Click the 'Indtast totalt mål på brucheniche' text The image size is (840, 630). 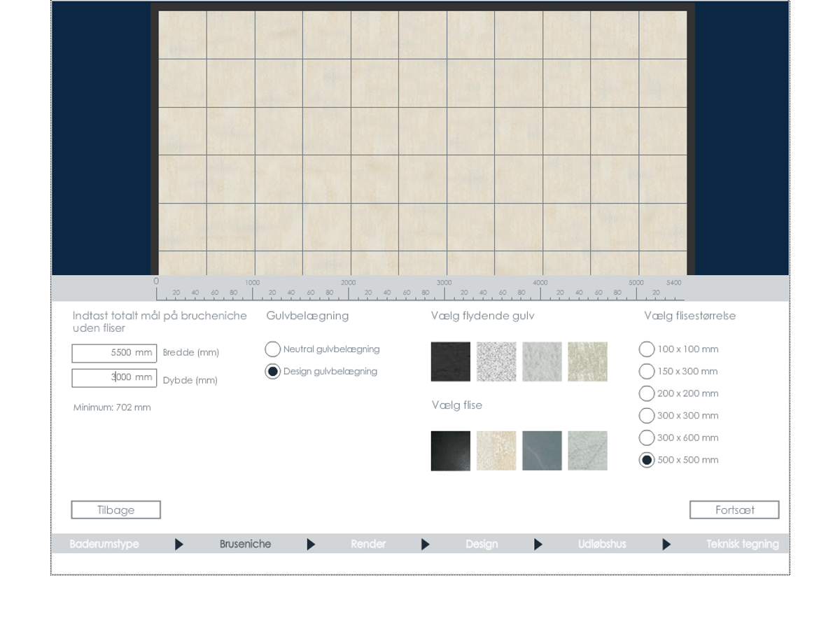(x=160, y=316)
